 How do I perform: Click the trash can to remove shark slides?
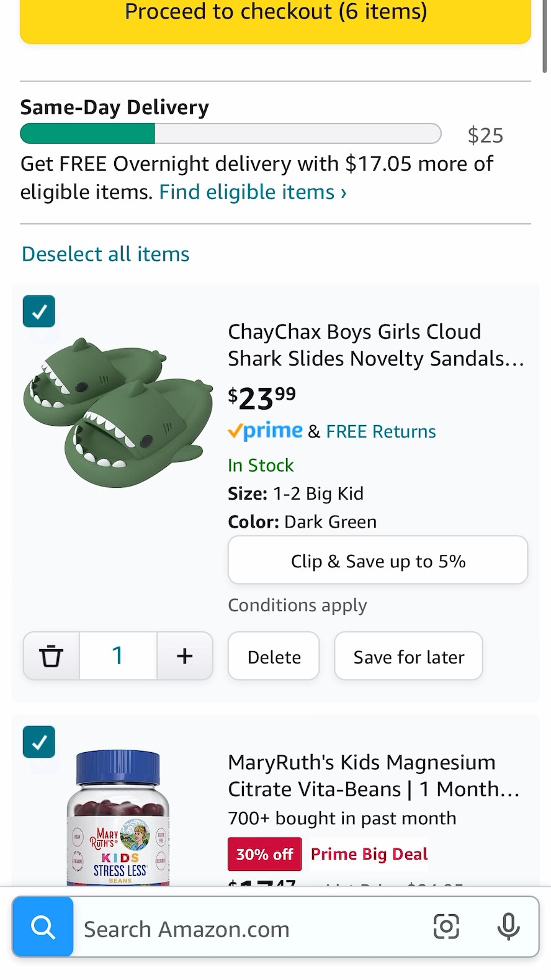[x=51, y=655]
